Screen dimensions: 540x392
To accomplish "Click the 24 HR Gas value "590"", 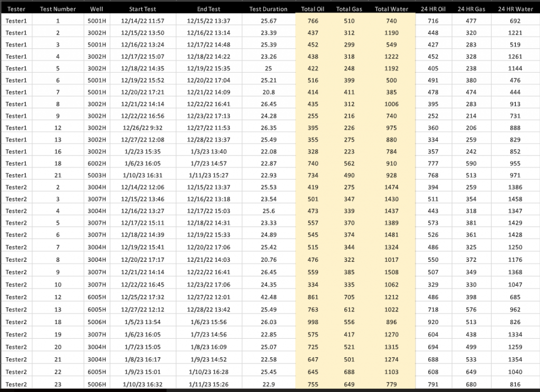I will point(471,163).
